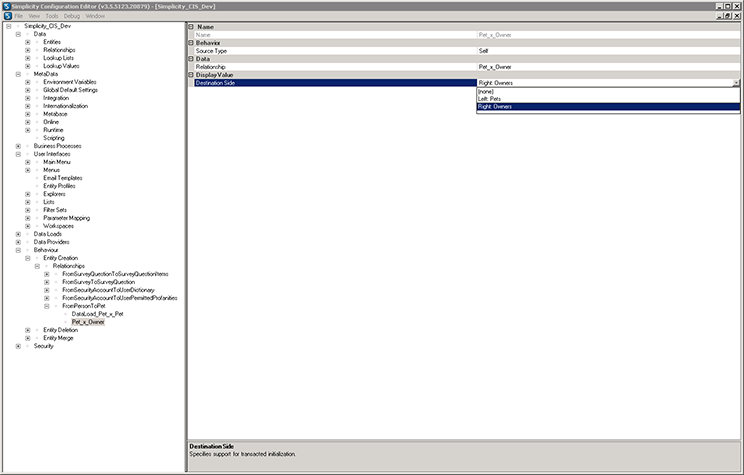Select the Explorers tree item
The height and width of the screenshot is (475, 744).
coord(54,194)
